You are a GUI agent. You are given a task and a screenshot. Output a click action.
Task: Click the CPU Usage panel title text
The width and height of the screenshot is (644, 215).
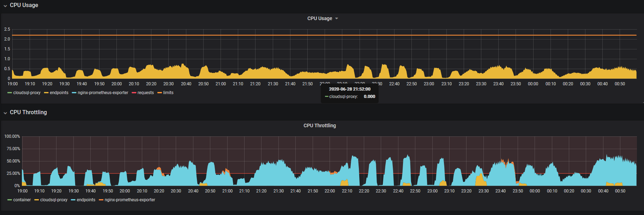[x=319, y=18]
